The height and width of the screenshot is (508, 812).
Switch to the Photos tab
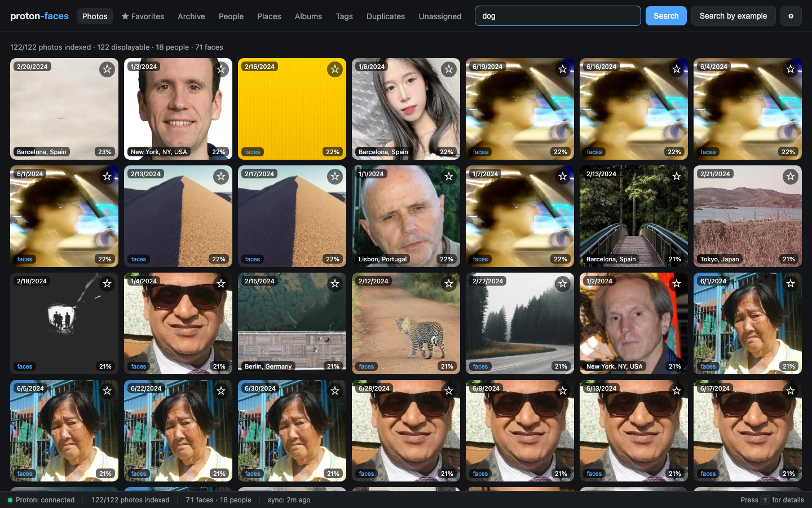(x=95, y=16)
